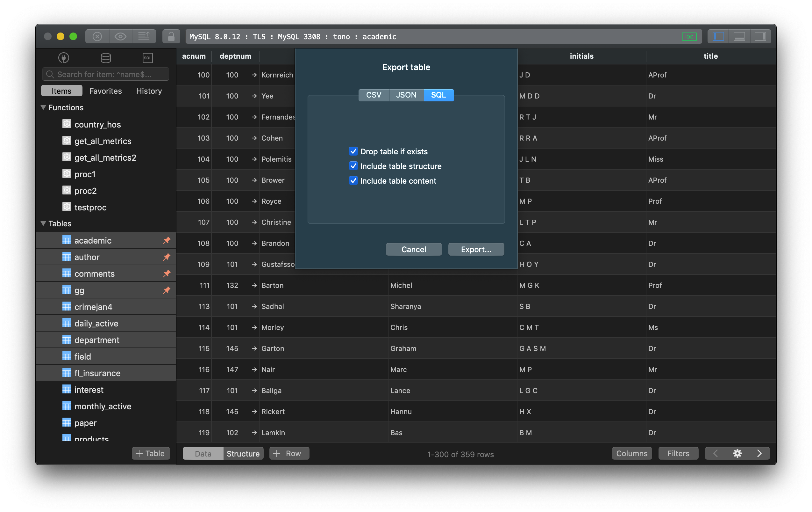
Task: Select the academic table in sidebar
Action: tap(92, 240)
